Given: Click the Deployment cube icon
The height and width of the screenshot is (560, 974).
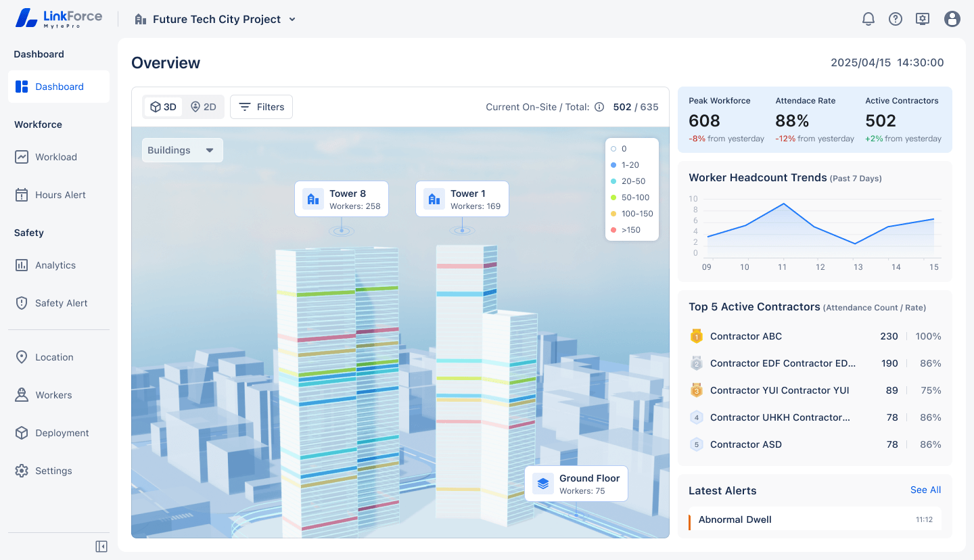Looking at the screenshot, I should pyautogui.click(x=22, y=433).
